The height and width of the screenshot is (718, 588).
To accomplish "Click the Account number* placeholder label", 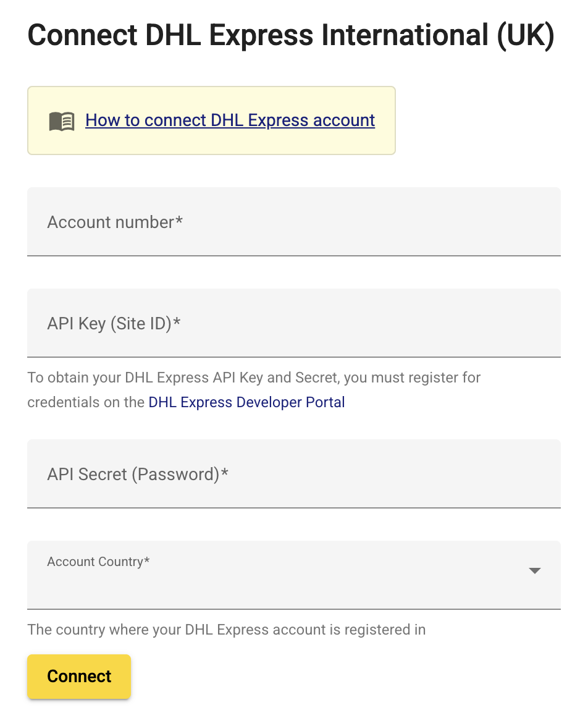I will click(115, 222).
